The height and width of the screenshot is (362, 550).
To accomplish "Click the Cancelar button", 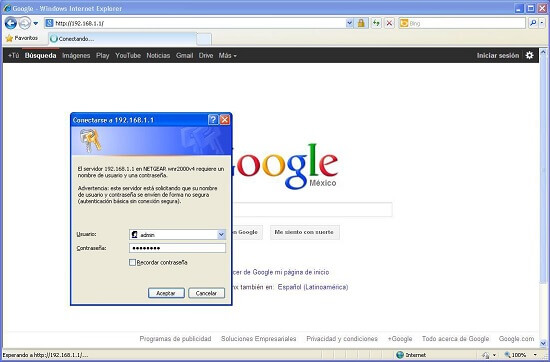I will (207, 293).
